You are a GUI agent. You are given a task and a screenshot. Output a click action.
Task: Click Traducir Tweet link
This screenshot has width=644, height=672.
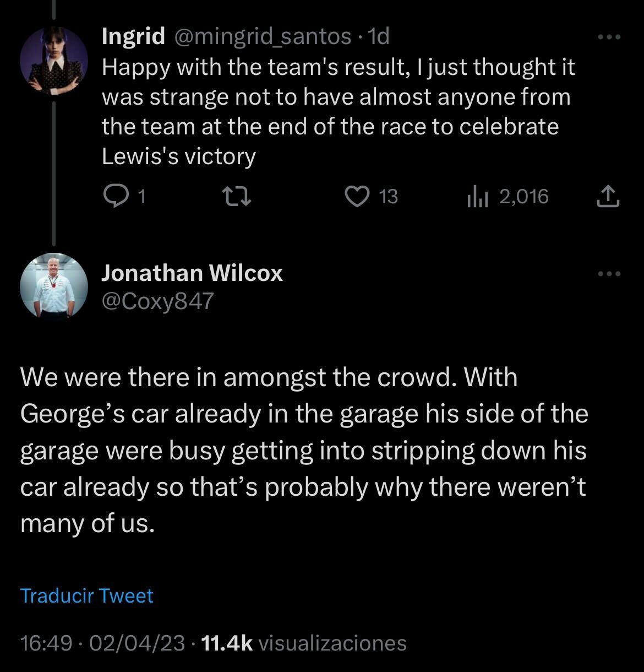86,596
